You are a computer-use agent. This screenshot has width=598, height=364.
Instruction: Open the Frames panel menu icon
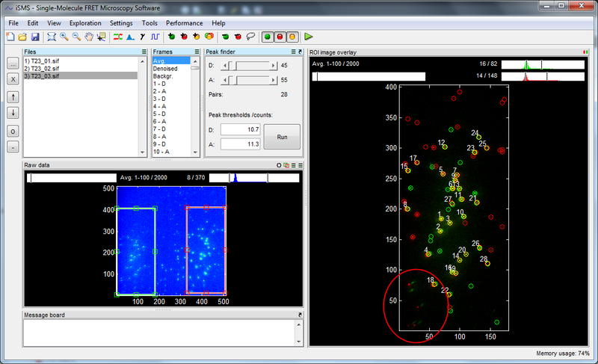tap(198, 52)
